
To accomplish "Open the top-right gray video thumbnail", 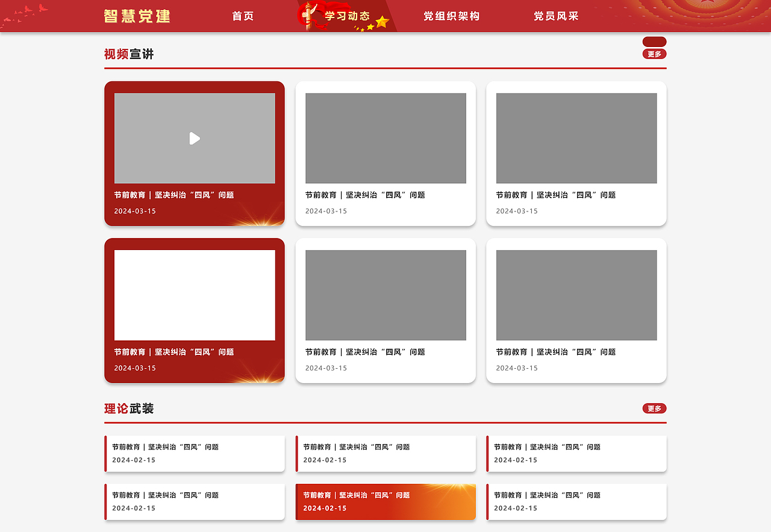I will [576, 138].
